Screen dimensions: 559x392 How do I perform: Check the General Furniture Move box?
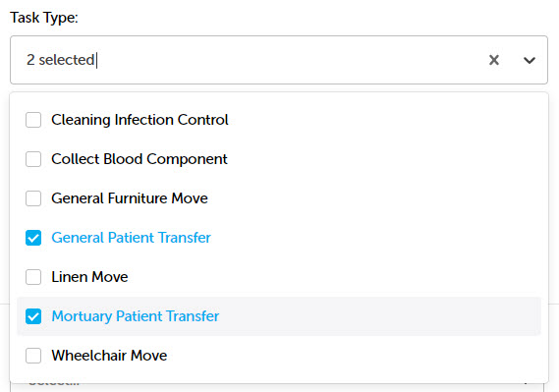tap(33, 198)
